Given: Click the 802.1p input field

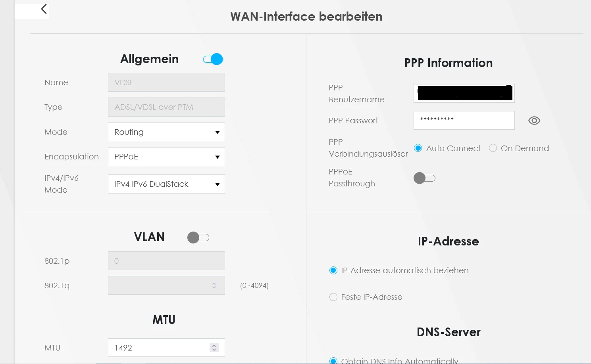Looking at the screenshot, I should point(166,261).
